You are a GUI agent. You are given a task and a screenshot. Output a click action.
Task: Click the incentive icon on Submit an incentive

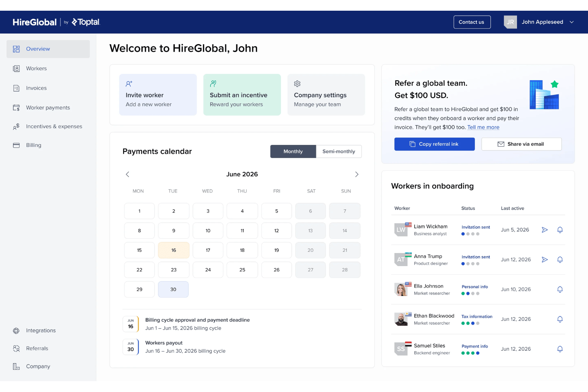coord(213,84)
